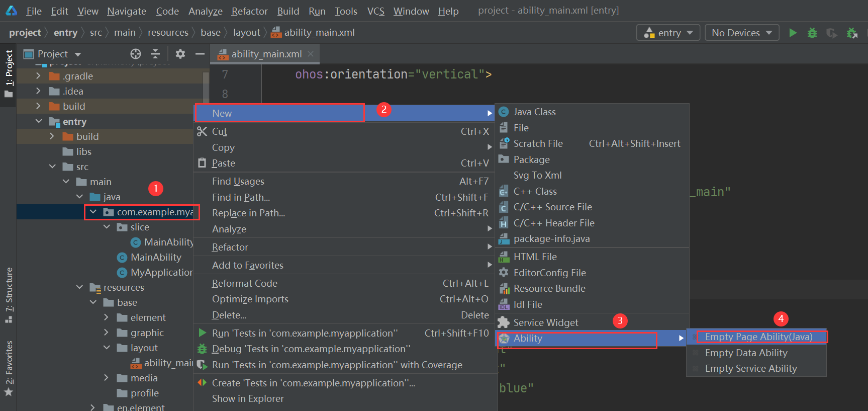Click the C++ Class icon

[504, 191]
